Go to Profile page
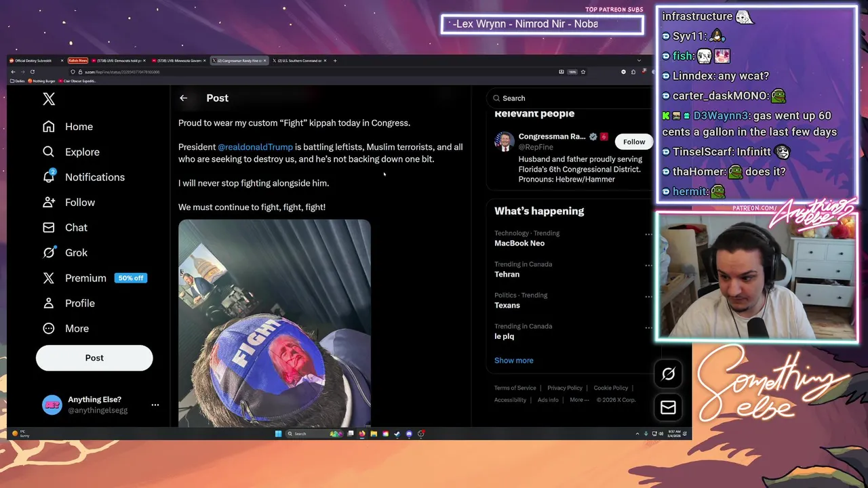 point(68,303)
